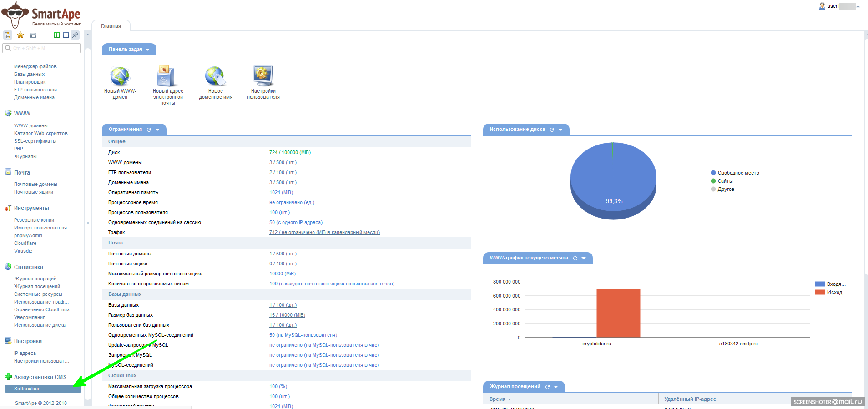
Task: Toggle tree-style menu view button
Action: click(8, 35)
